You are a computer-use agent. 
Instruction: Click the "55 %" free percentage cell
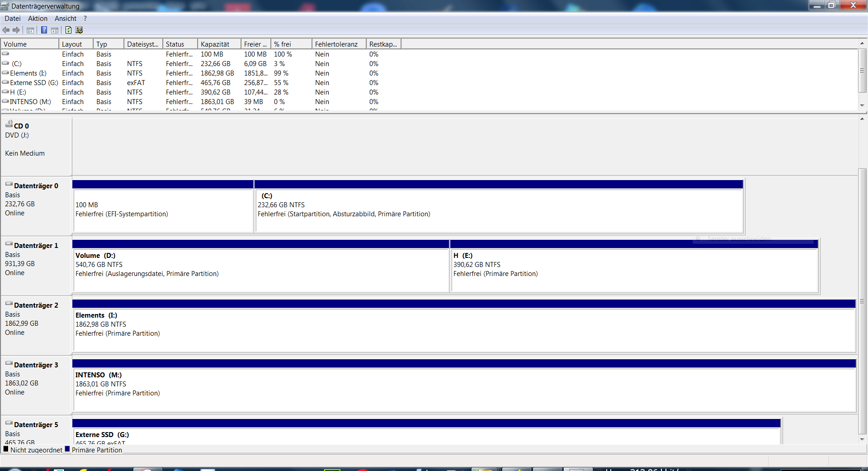[x=281, y=83]
